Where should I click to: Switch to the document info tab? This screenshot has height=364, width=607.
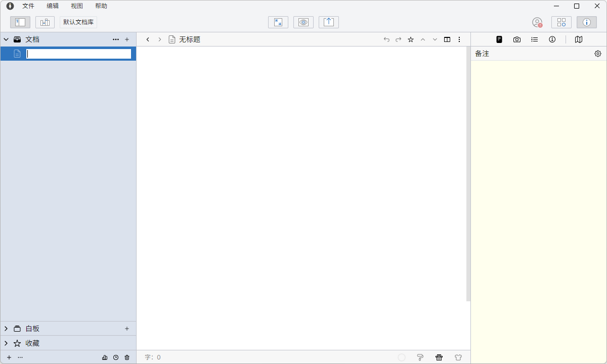point(552,39)
